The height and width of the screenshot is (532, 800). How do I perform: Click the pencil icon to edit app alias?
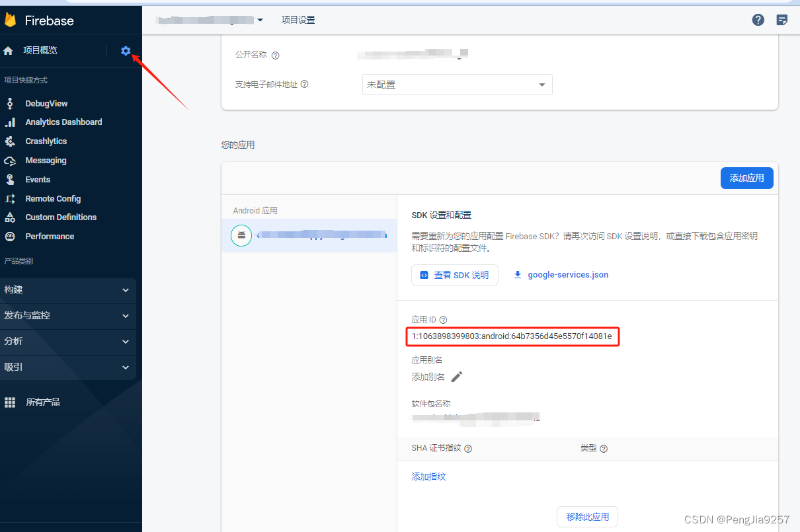pyautogui.click(x=457, y=377)
